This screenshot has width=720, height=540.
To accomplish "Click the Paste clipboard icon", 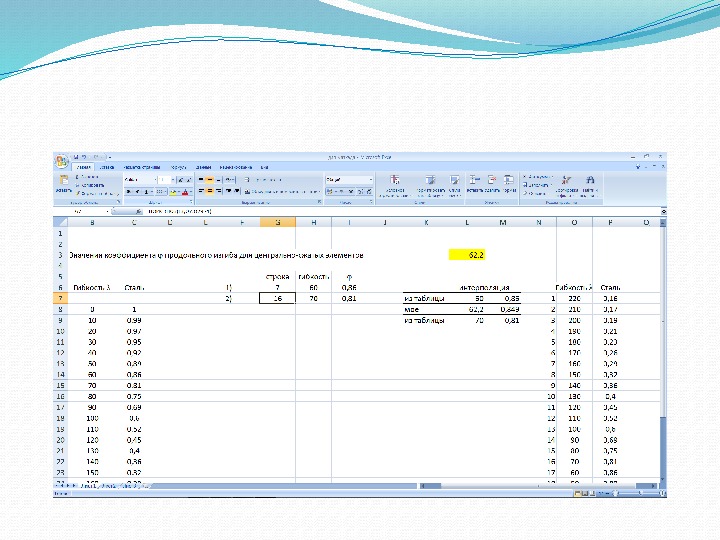I will click(64, 180).
